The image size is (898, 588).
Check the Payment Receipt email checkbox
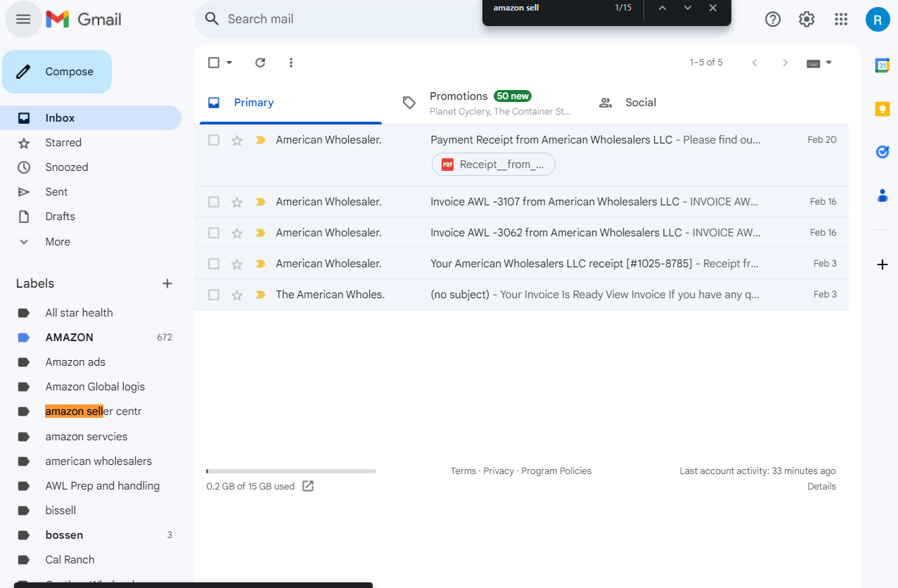click(x=214, y=140)
